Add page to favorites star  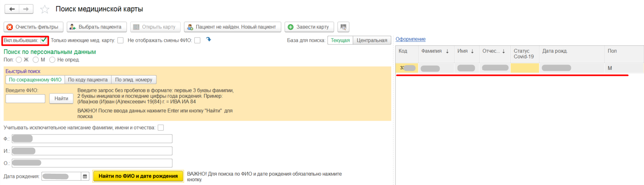[45, 9]
